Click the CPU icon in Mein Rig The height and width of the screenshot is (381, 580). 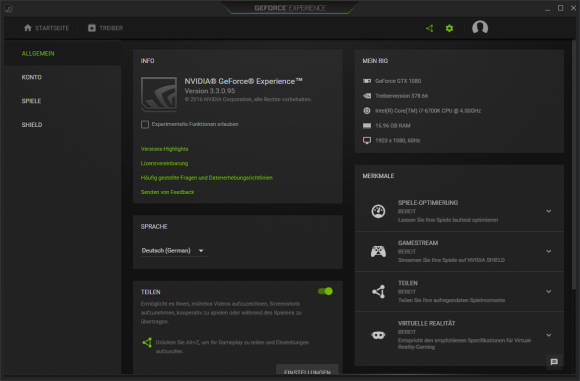click(367, 111)
